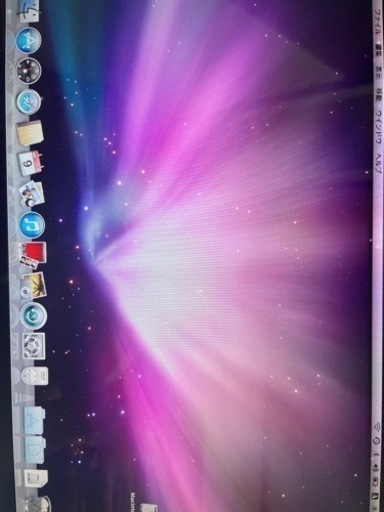Open iPhoto palm tree icon
Image resolution: width=384 pixels, height=512 pixels.
33,285
